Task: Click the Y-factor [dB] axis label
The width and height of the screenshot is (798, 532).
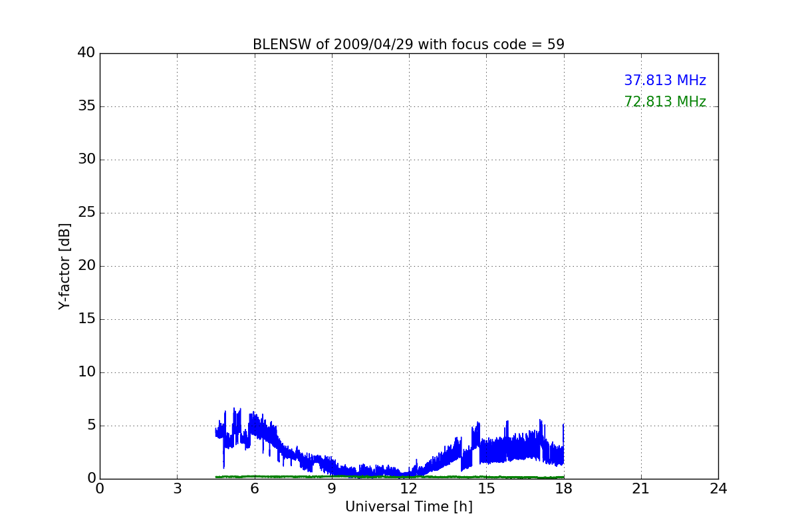Action: pos(65,266)
